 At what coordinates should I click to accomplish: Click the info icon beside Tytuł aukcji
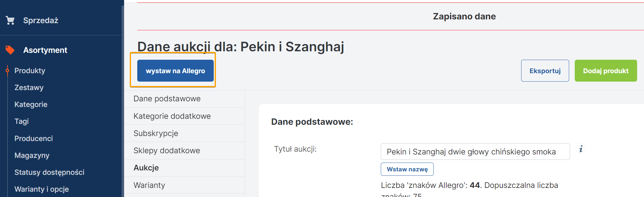(581, 149)
